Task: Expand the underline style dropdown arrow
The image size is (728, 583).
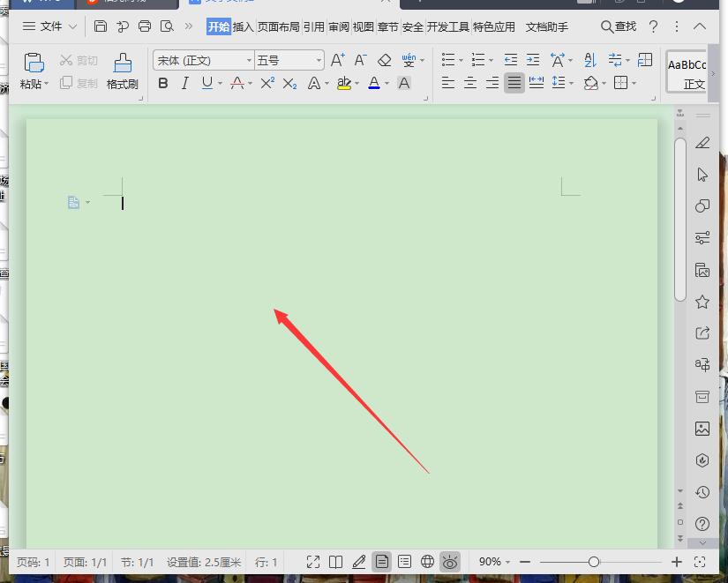Action: [x=220, y=84]
